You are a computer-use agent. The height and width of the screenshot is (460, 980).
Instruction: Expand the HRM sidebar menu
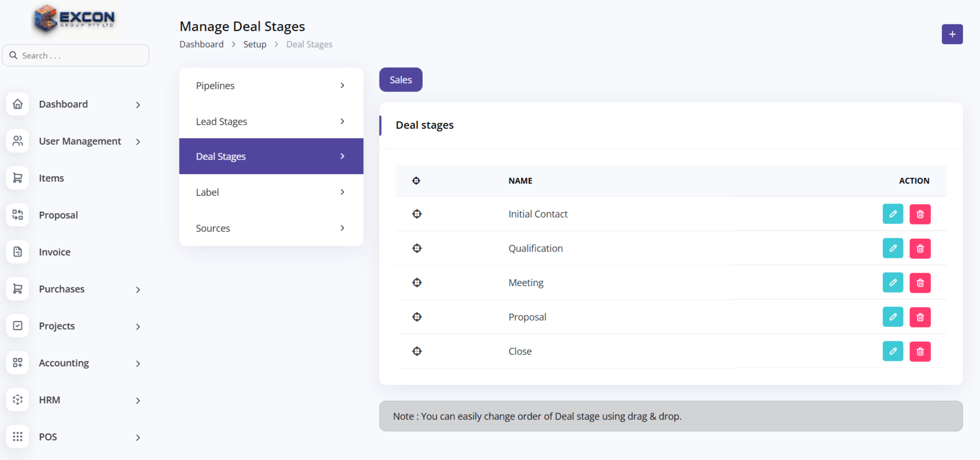(x=138, y=400)
